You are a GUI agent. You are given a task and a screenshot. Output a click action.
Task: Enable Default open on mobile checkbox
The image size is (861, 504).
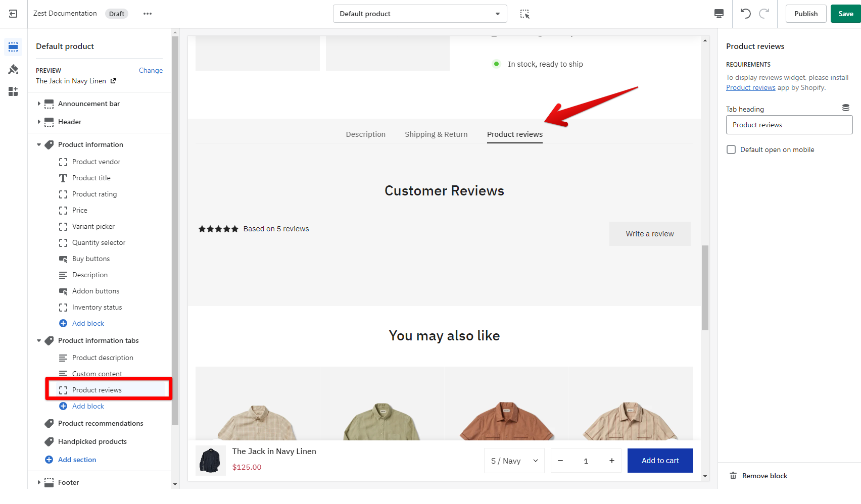pyautogui.click(x=731, y=149)
